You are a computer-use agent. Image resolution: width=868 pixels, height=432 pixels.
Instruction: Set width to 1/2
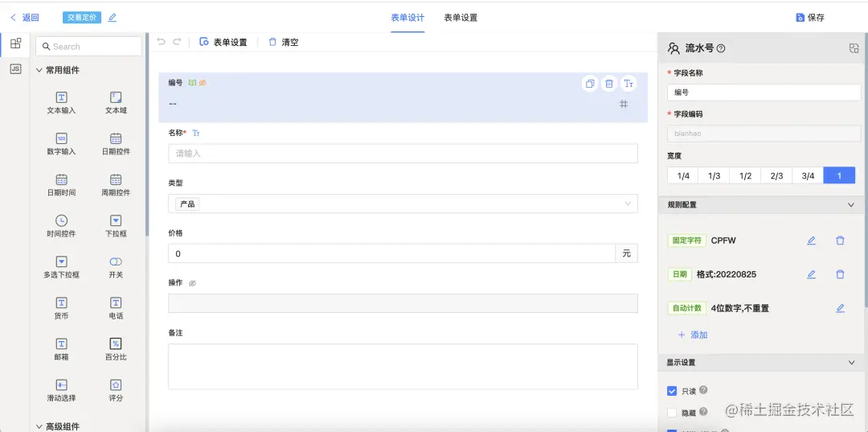point(745,175)
